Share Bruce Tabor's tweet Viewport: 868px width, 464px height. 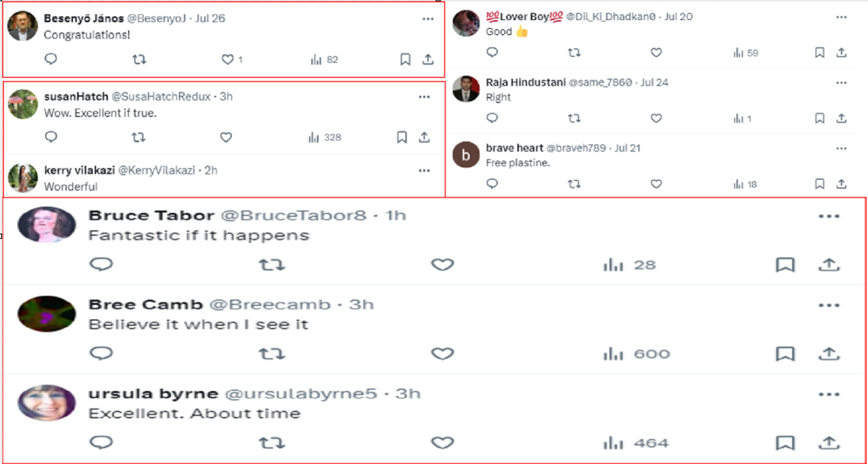pyautogui.click(x=828, y=265)
